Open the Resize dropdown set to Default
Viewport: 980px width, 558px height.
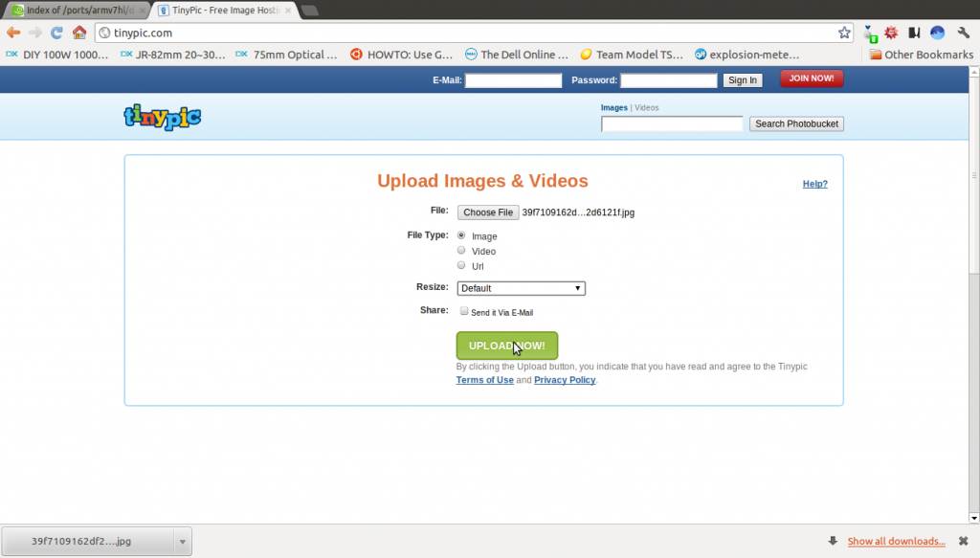[521, 288]
